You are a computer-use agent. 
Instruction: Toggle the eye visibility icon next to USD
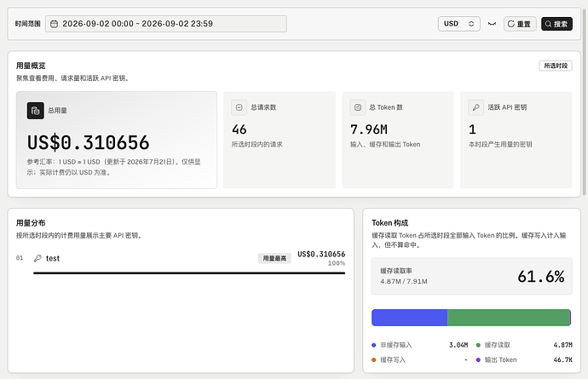[x=492, y=24]
